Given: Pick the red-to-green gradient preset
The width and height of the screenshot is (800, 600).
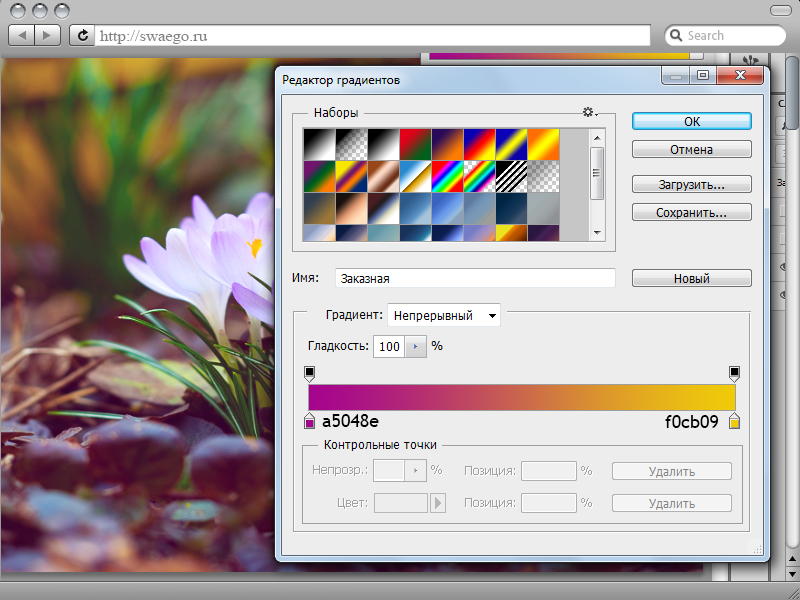Looking at the screenshot, I should (x=415, y=145).
